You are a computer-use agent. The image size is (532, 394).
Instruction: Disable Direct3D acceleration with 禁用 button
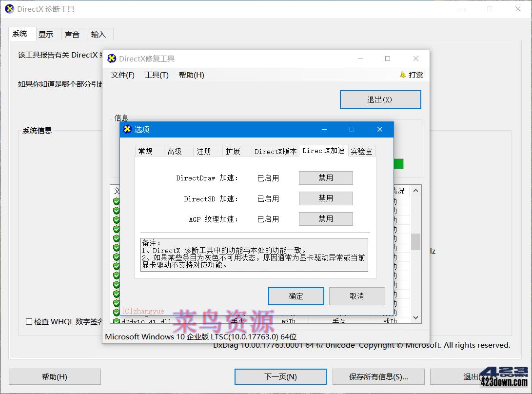(x=325, y=198)
